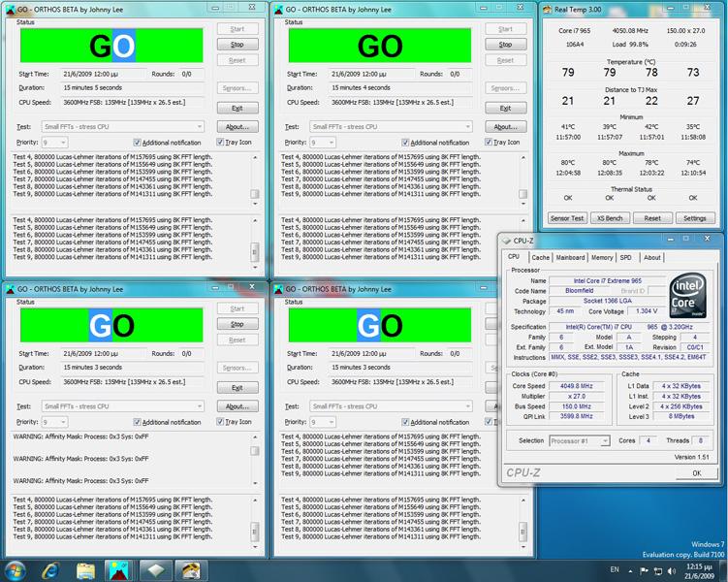
Task: Toggle Additional notification in upper-right ORTHOS
Action: (x=405, y=143)
